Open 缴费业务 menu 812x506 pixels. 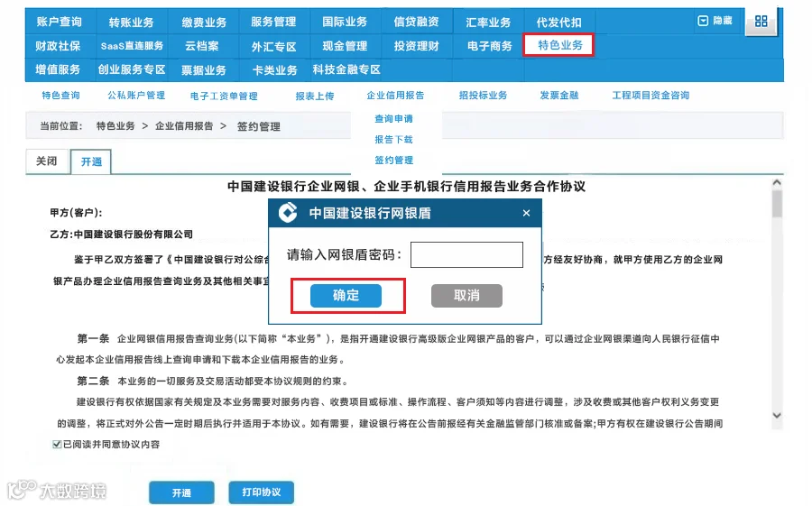click(x=204, y=23)
